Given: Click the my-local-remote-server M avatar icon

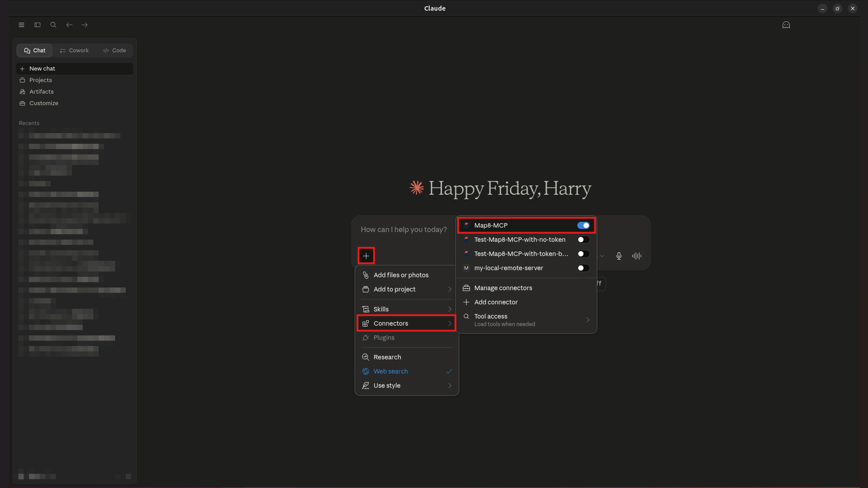Looking at the screenshot, I should point(466,268).
